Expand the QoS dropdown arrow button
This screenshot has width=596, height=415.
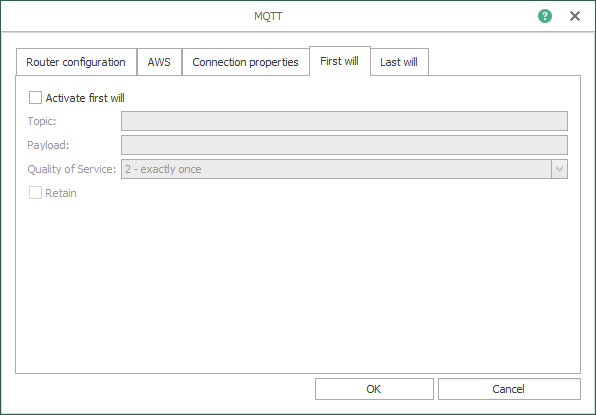pyautogui.click(x=559, y=169)
